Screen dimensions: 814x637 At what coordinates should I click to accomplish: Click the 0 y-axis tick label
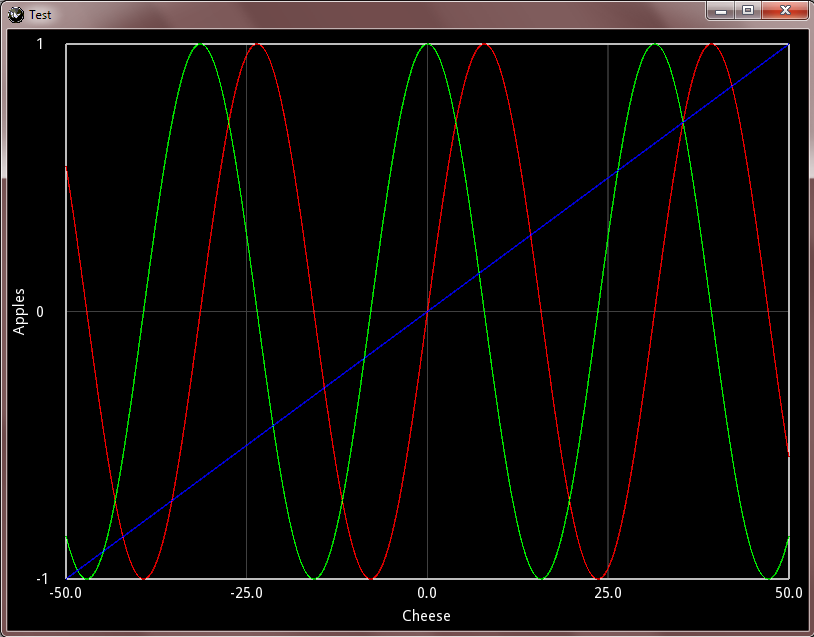pyautogui.click(x=40, y=311)
